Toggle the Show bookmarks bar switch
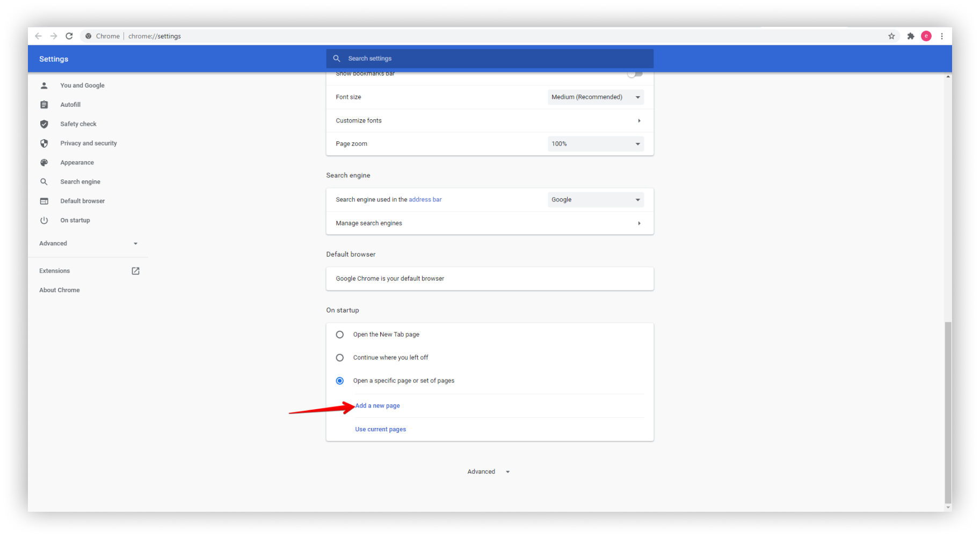980x537 pixels. pyautogui.click(x=635, y=74)
